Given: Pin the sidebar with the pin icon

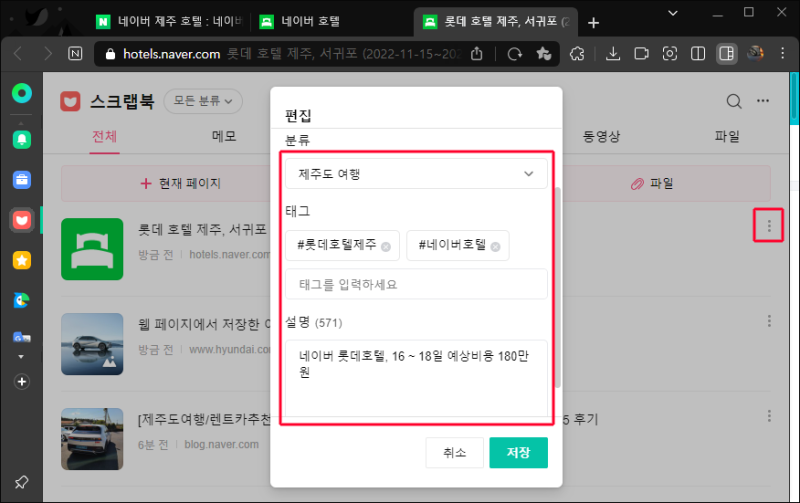Looking at the screenshot, I should coord(21,482).
